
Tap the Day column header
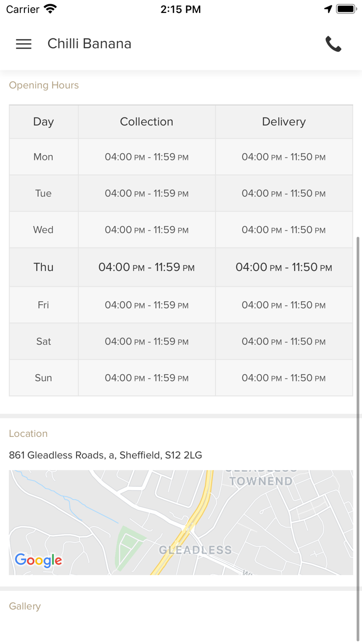(x=43, y=122)
